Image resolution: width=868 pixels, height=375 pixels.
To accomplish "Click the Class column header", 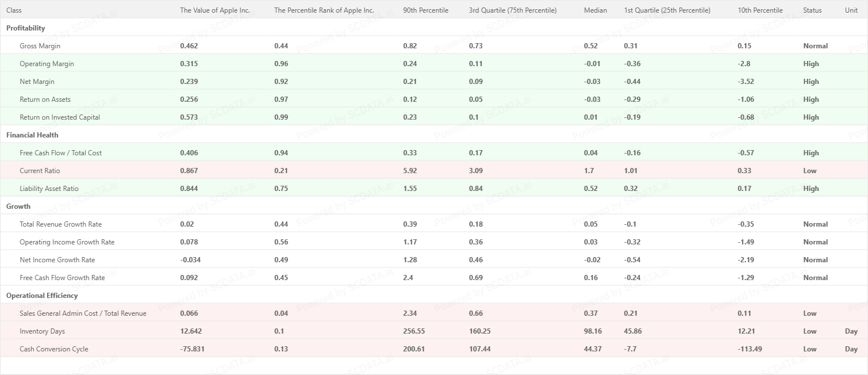I will pos(14,10).
